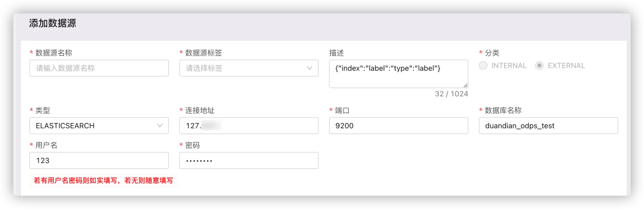Click the red username password hint text
Screen dimensions: 644x209
click(x=103, y=180)
